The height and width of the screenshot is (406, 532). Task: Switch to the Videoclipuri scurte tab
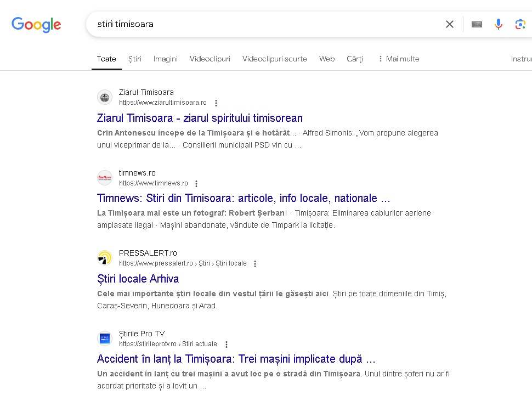(x=274, y=59)
